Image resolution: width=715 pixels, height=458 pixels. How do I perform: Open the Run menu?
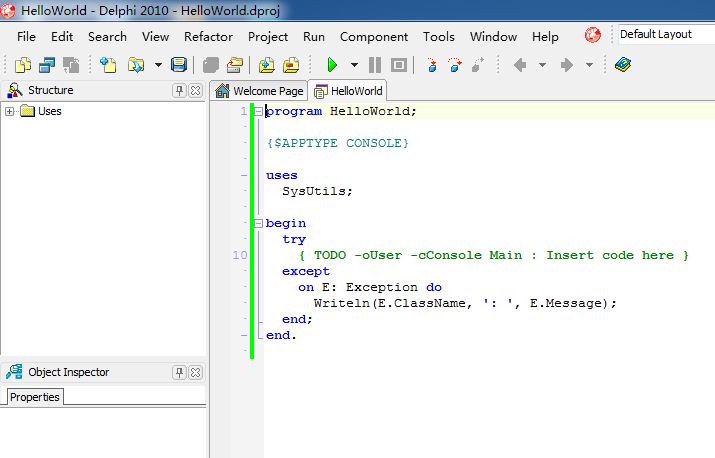314,36
